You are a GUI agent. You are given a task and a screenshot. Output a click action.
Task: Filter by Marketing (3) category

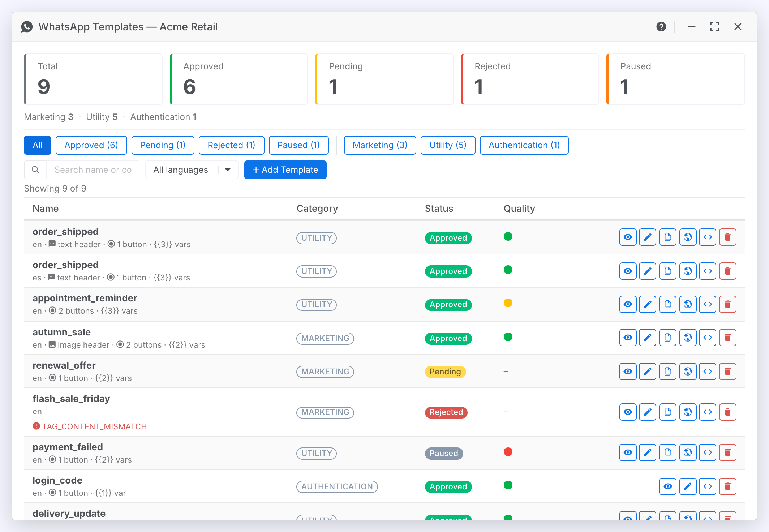click(380, 145)
